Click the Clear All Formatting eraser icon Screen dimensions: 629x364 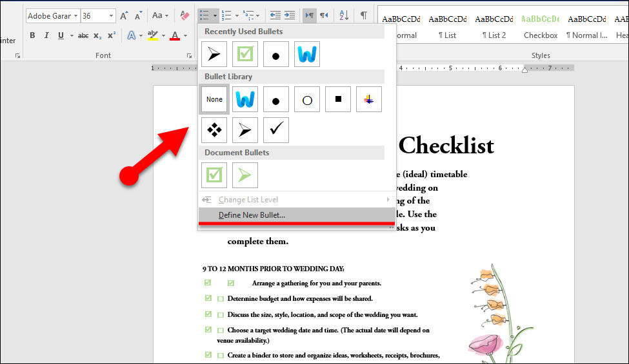click(185, 15)
